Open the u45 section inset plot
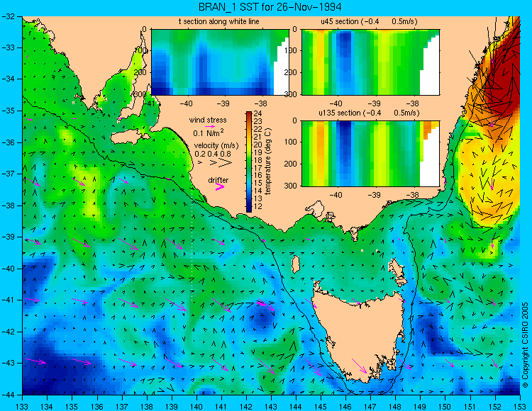The height and width of the screenshot is (411, 532). point(370,62)
